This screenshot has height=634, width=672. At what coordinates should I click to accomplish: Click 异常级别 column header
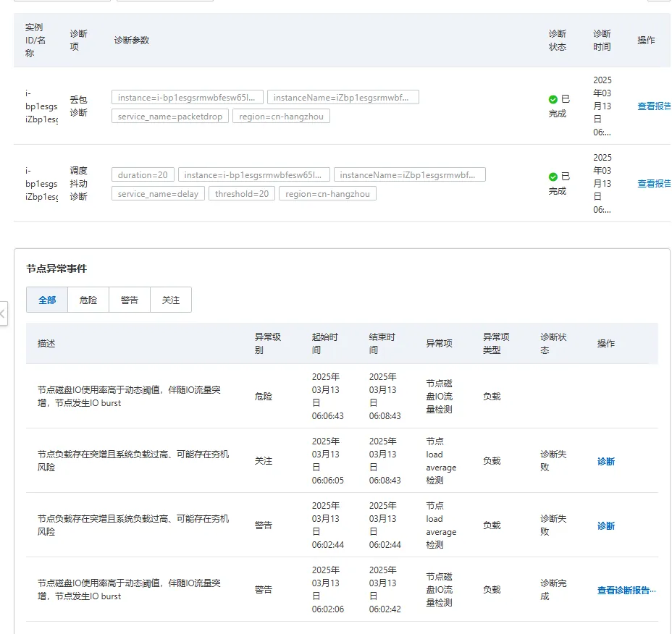click(x=268, y=344)
